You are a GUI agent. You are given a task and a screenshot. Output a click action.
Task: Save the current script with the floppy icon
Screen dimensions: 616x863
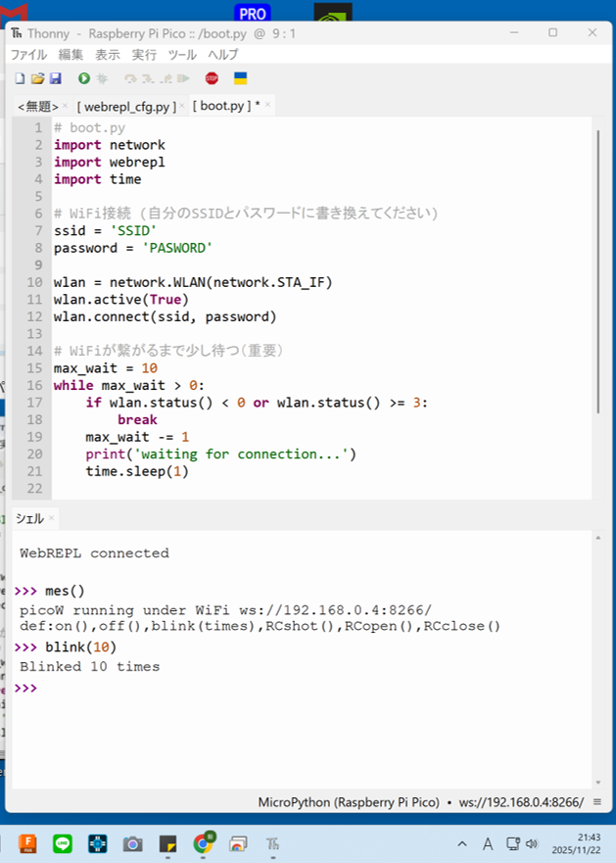[55, 78]
